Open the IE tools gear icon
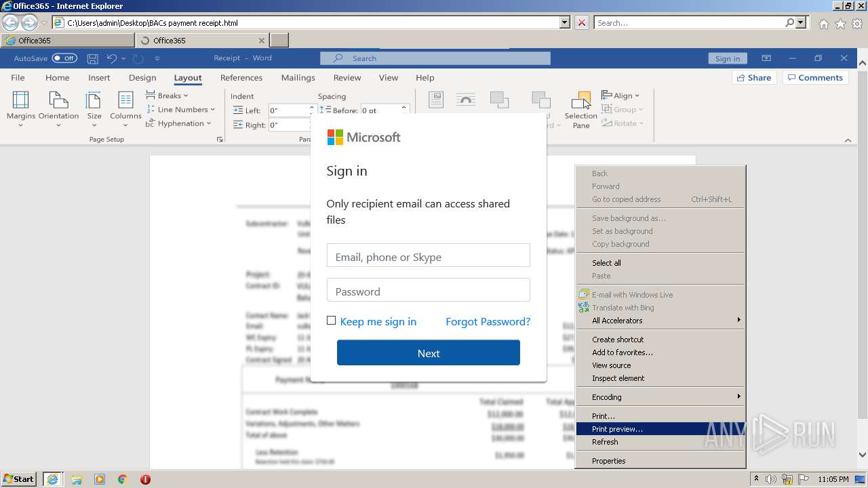 pyautogui.click(x=856, y=24)
